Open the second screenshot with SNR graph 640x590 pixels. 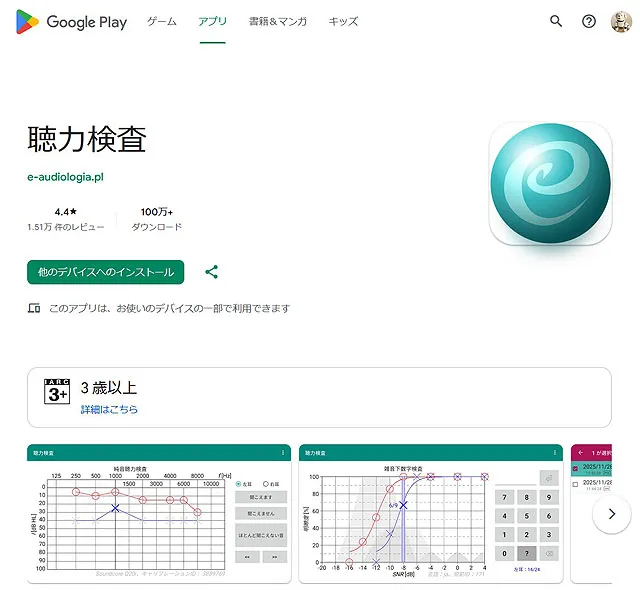pyautogui.click(x=430, y=514)
